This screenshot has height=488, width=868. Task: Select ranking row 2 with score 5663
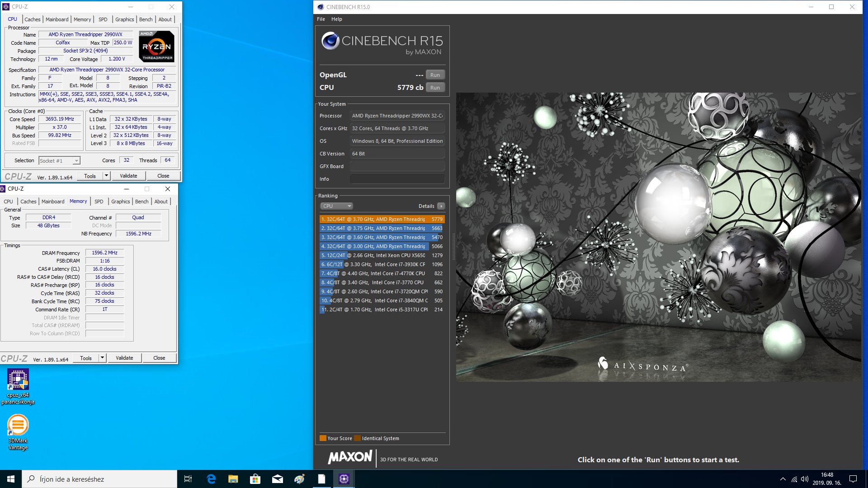382,228
